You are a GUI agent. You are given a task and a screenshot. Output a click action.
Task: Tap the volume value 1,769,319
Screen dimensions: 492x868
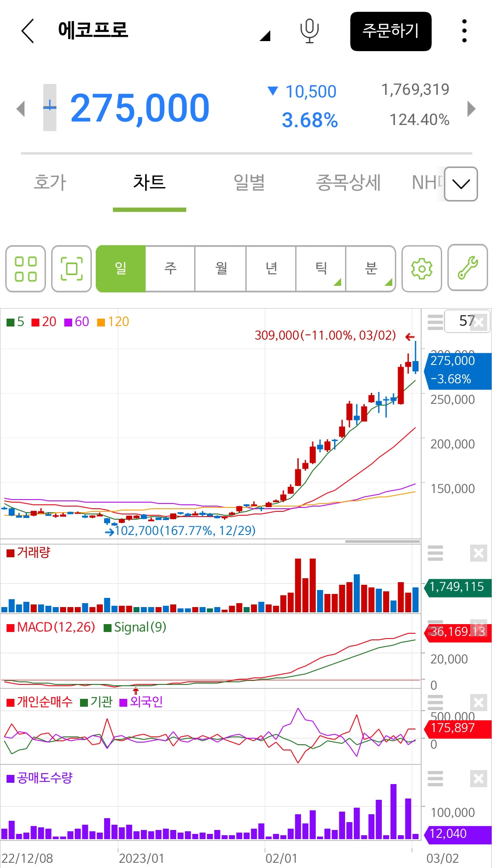[x=415, y=90]
